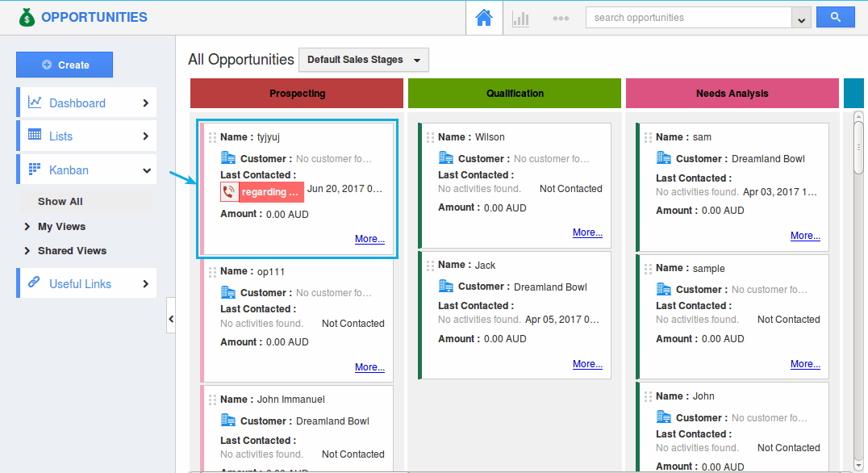Click the chain-link icon beside Useful Links
This screenshot has height=473, width=868.
33,283
